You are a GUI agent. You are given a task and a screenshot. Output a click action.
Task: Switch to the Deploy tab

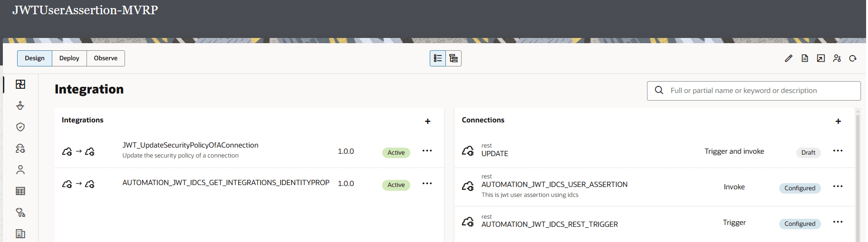click(69, 58)
